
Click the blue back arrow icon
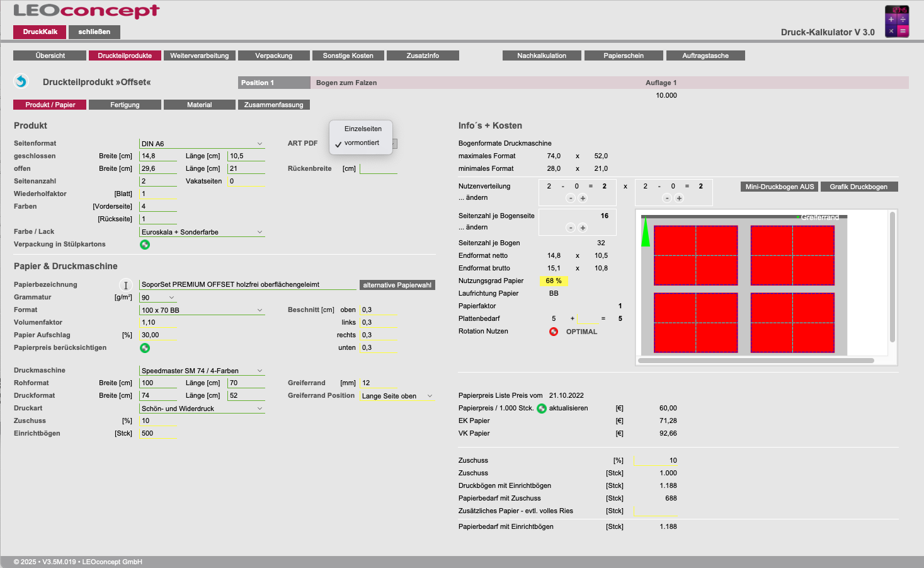(21, 81)
